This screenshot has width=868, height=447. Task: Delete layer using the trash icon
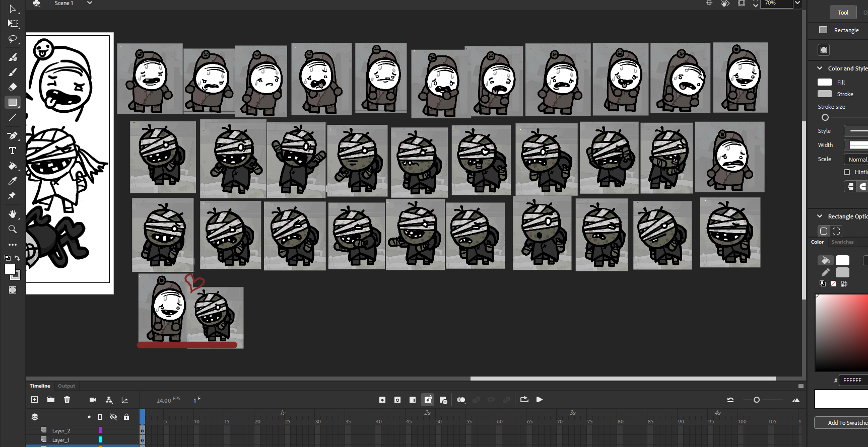pos(67,400)
